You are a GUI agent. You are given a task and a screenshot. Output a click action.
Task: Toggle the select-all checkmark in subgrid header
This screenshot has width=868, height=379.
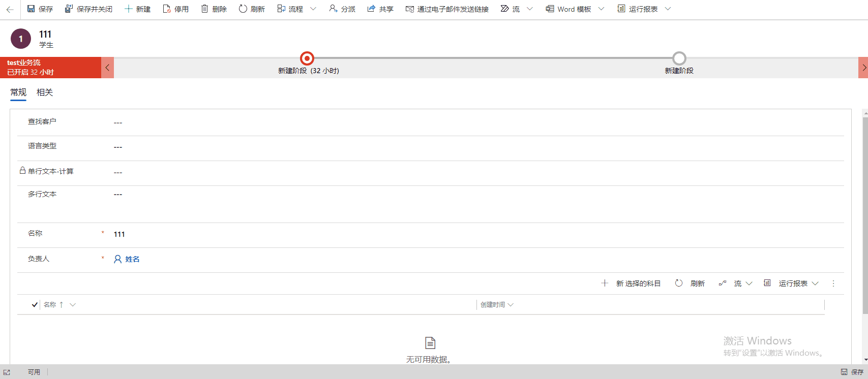point(35,305)
